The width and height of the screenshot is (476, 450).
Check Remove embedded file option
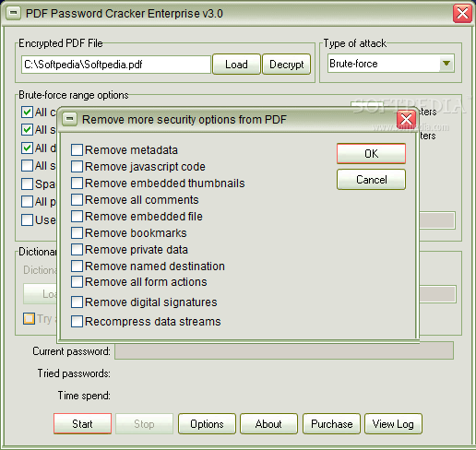77,217
